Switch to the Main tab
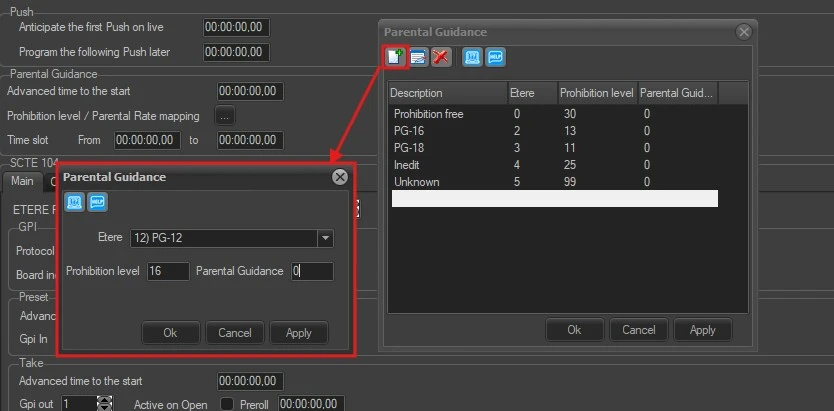Screen dimensions: 834x411 tap(22, 181)
